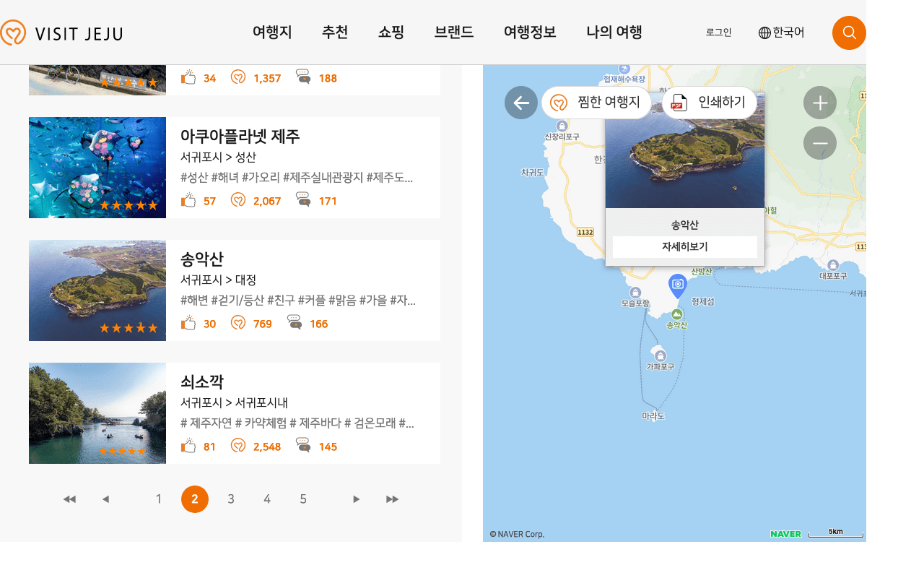Click the 로그인 link
924x578 pixels.
coord(719,33)
